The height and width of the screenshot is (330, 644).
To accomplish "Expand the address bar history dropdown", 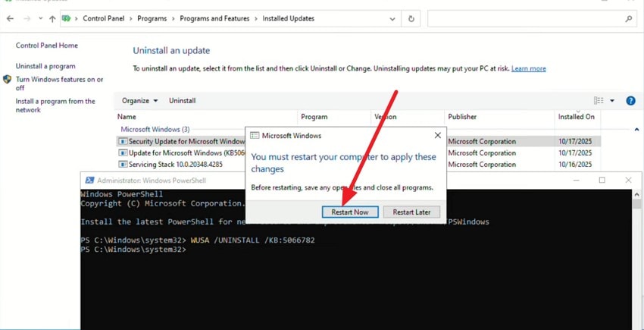I will [x=392, y=19].
